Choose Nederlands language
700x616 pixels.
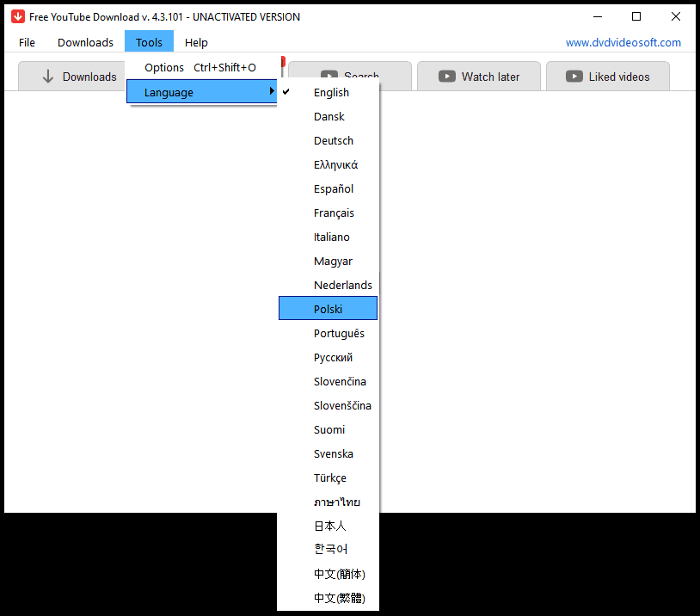[x=329, y=285]
